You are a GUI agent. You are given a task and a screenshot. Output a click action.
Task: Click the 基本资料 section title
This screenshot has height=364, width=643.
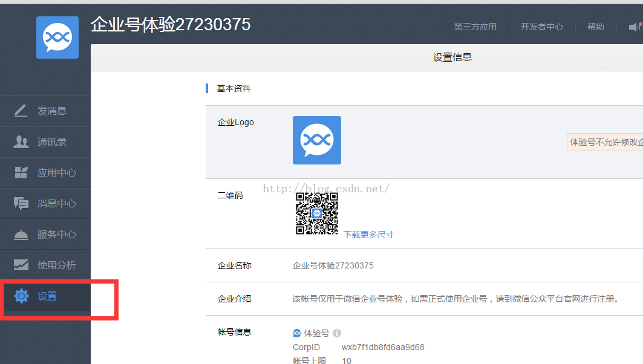[x=233, y=88]
